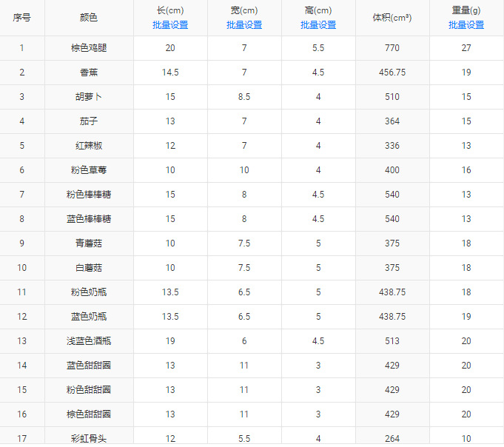The image size is (504, 447).
Task: Select width 10 in the 粉色草莓 row
Action: (244, 170)
